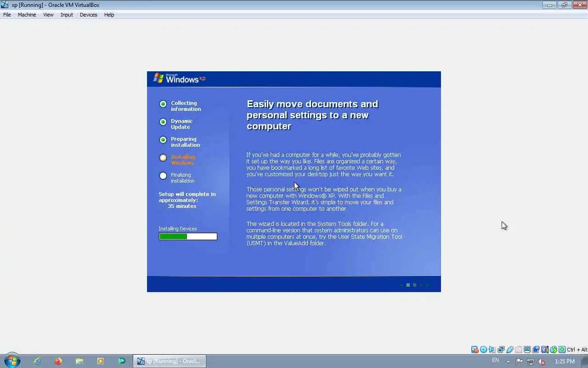Click the optical disc status icon
Viewport: 588px width, 368px height.
tap(483, 350)
